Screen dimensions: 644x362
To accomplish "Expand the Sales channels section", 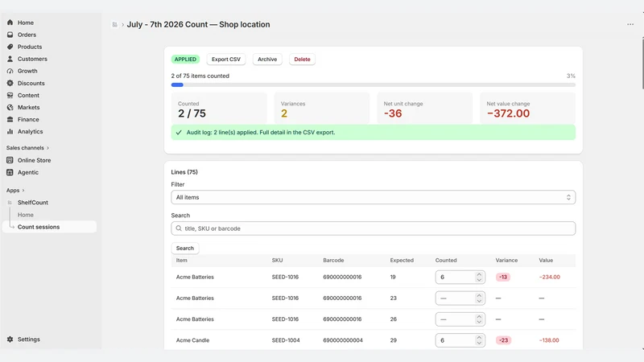I will tap(27, 148).
